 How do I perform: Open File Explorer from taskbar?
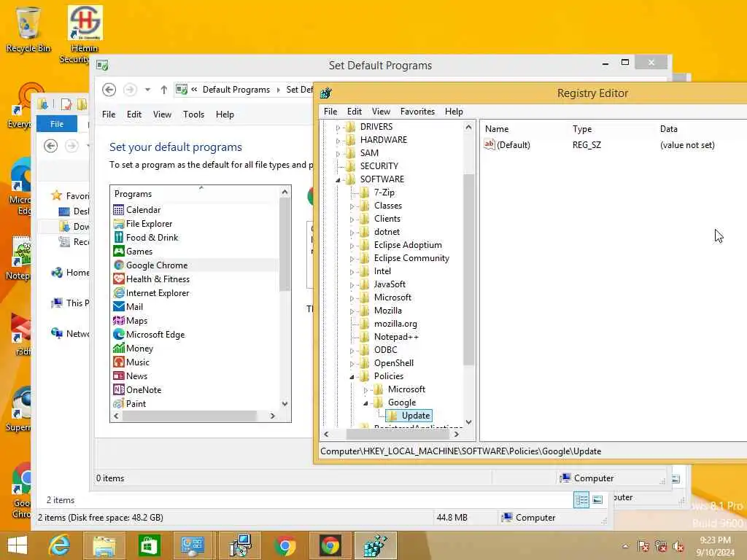[x=104, y=545]
